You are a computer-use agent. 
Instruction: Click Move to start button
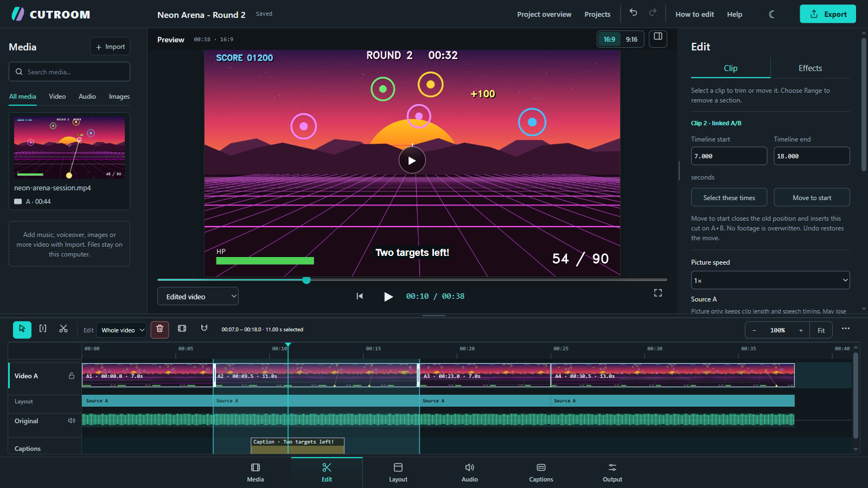click(812, 197)
